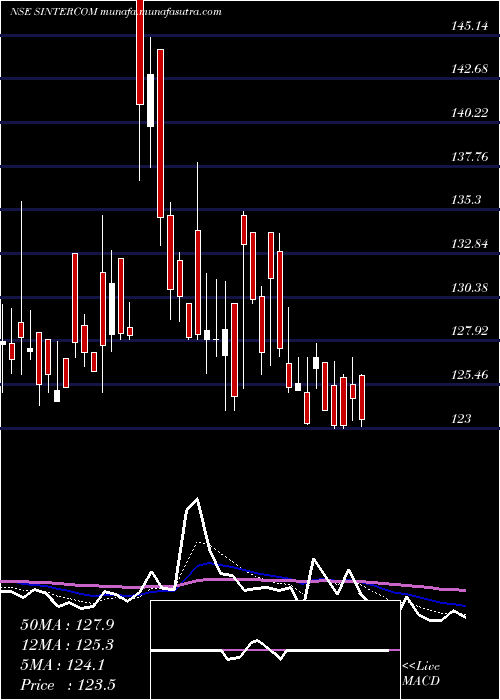Click the 145.14 price axis label
Screen dimensions: 500x700
(x=470, y=26)
